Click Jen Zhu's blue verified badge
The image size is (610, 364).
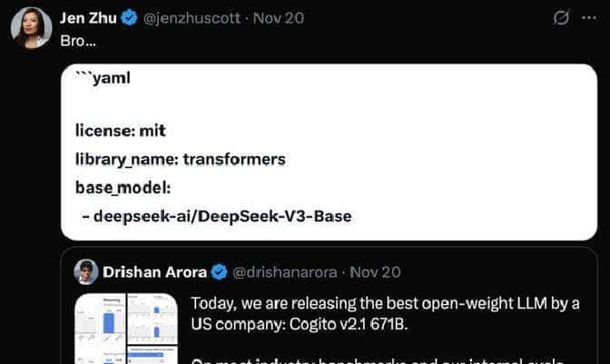129,18
